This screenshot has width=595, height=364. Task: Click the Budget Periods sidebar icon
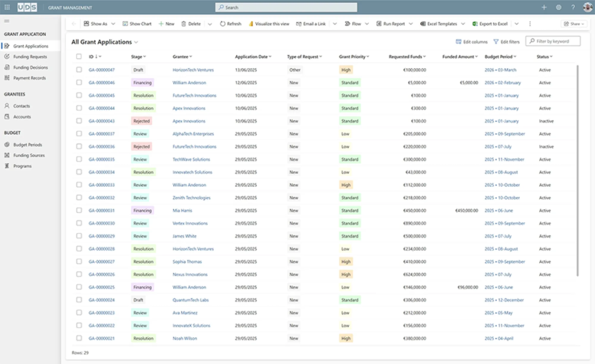pyautogui.click(x=7, y=144)
